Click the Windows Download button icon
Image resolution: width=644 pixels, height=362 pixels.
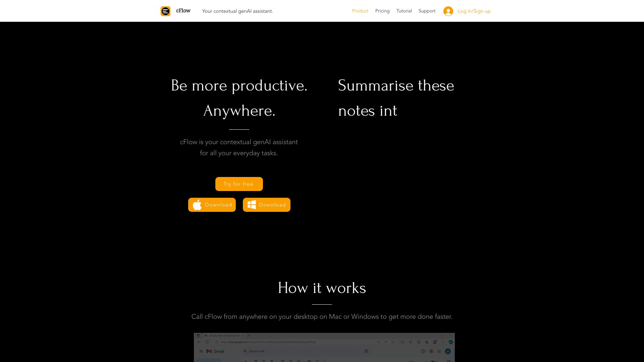click(251, 205)
